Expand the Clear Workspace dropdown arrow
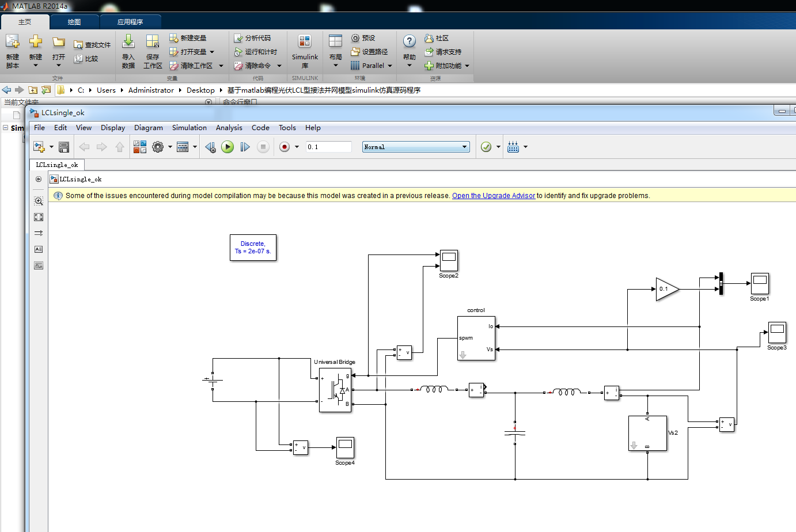 pyautogui.click(x=221, y=66)
